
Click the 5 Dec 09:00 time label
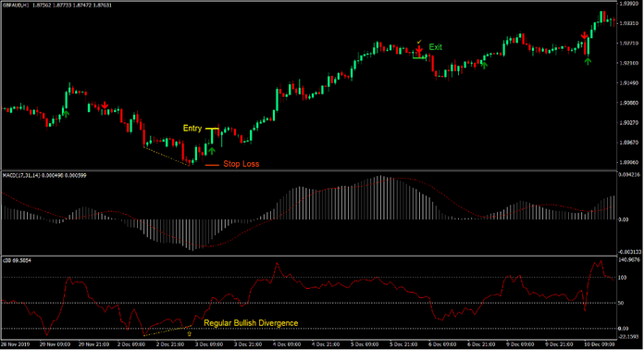(x=365, y=344)
